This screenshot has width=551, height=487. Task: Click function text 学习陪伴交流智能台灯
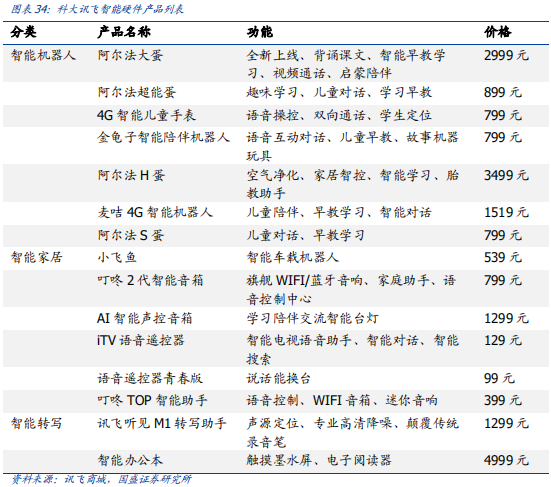(312, 318)
